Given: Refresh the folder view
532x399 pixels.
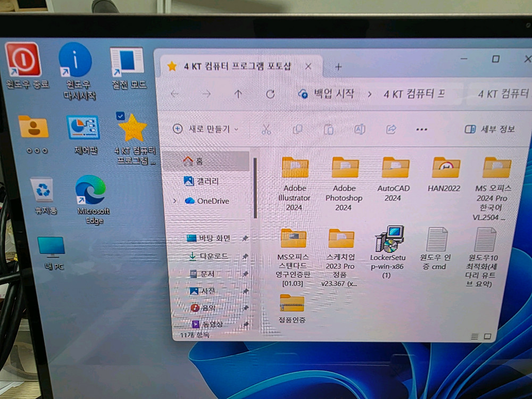Looking at the screenshot, I should click(x=271, y=93).
